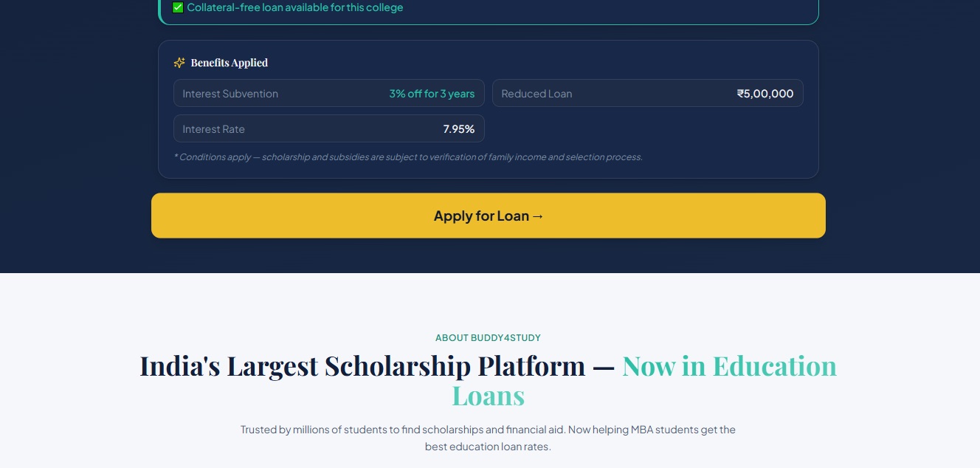Click the arrow icon inside Apply for Loan
The height and width of the screenshot is (468, 980).
(538, 216)
